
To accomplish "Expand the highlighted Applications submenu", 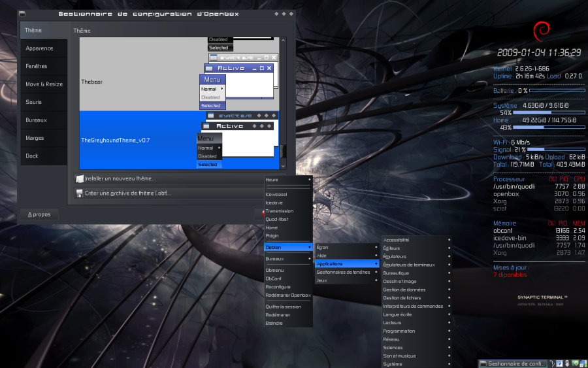I will point(347,263).
